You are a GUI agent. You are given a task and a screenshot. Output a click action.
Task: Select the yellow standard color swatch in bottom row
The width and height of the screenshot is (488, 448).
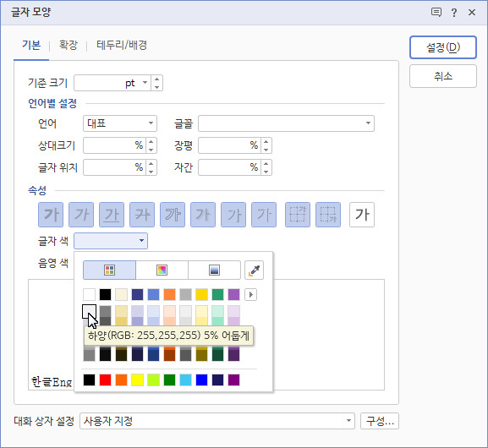coord(137,380)
